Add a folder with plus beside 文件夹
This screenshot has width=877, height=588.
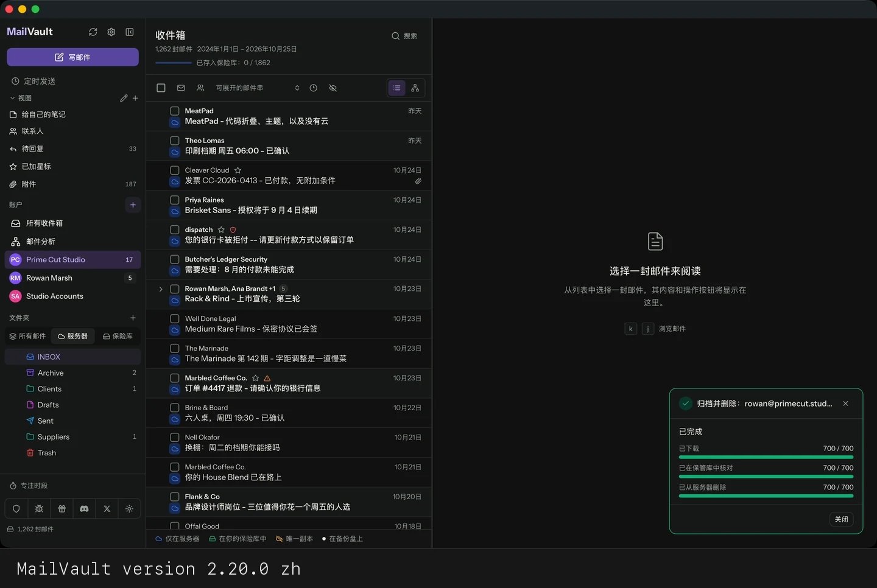[x=133, y=318]
